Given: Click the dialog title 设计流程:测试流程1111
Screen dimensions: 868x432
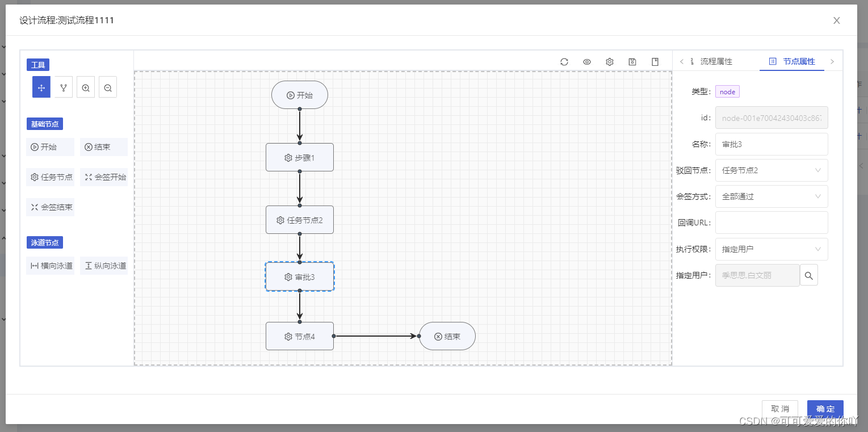Looking at the screenshot, I should pos(67,20).
